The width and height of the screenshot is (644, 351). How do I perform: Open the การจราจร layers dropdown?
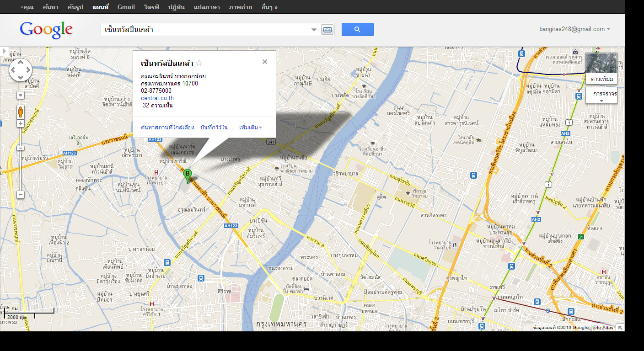(x=601, y=96)
